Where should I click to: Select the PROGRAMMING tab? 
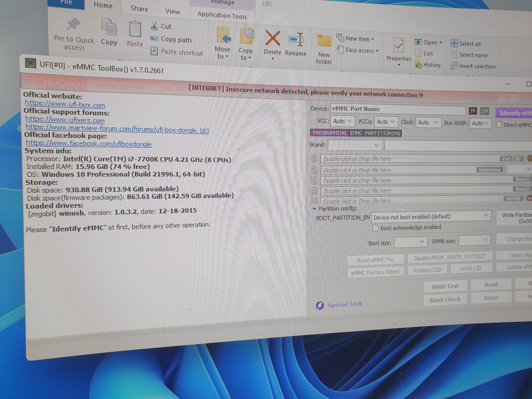329,133
